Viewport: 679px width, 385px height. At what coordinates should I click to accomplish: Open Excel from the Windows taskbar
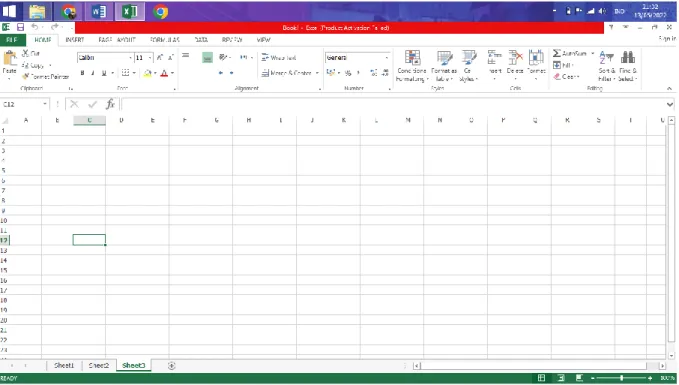click(129, 11)
